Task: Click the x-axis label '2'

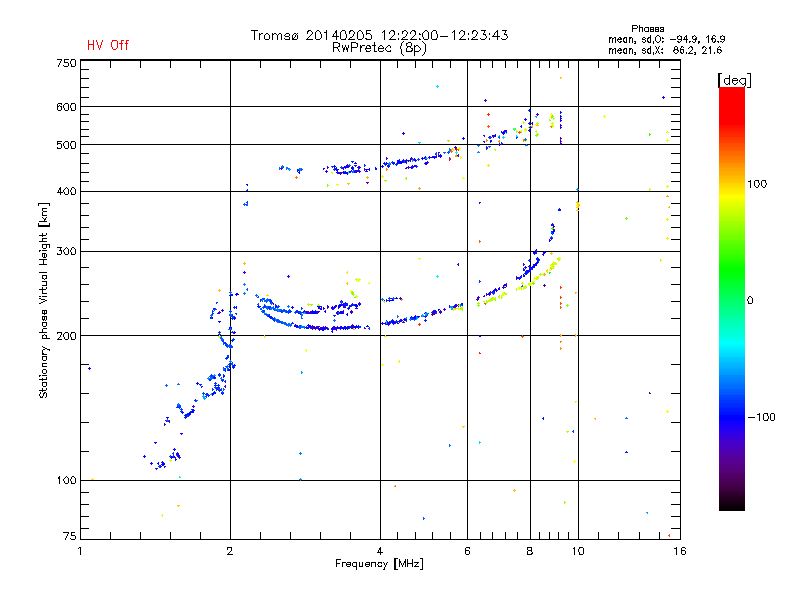Action: click(x=230, y=551)
